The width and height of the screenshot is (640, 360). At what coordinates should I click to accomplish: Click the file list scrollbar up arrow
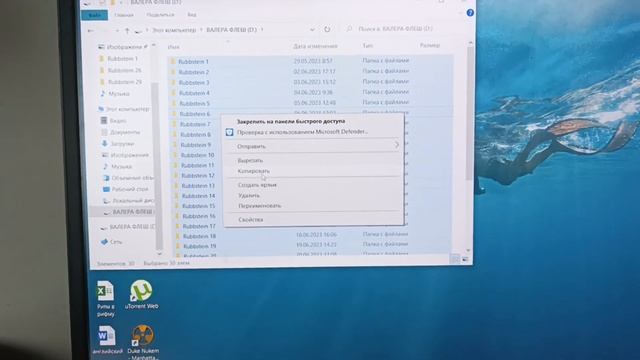(470, 42)
